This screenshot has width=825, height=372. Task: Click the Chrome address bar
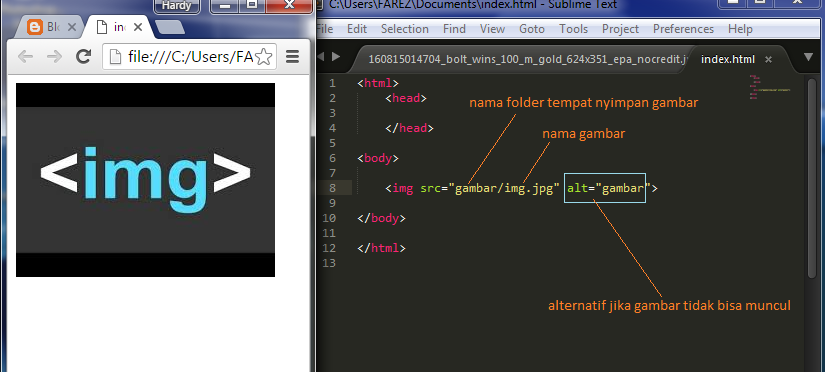(x=189, y=56)
